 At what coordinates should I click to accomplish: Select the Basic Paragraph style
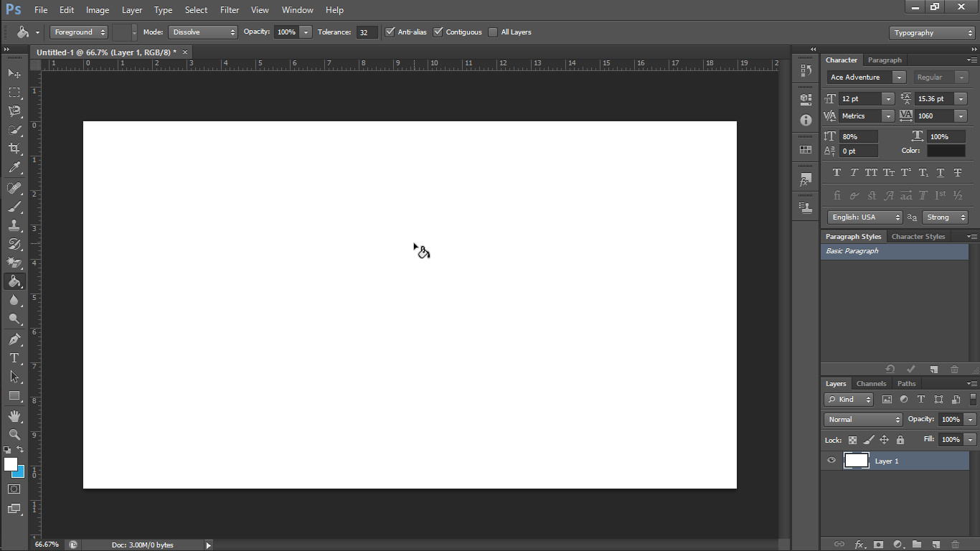pyautogui.click(x=895, y=252)
